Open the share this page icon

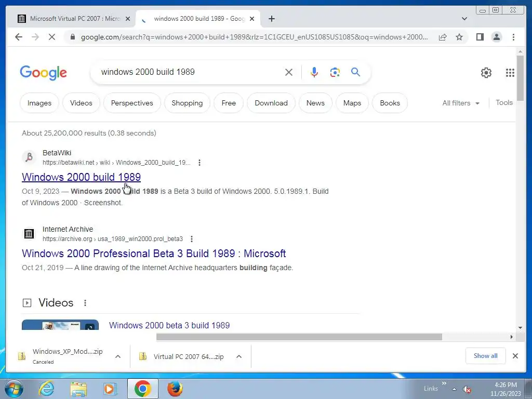(x=443, y=37)
